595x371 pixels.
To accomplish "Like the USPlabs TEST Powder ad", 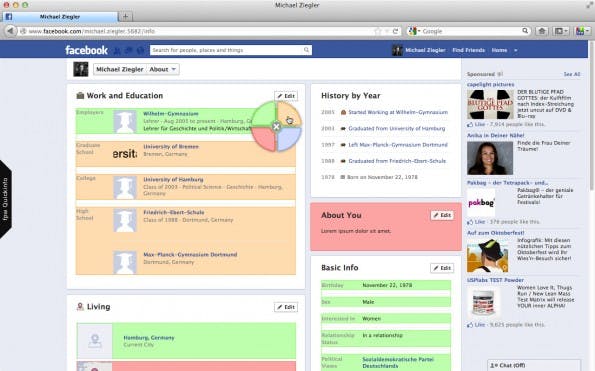I will tap(480, 325).
